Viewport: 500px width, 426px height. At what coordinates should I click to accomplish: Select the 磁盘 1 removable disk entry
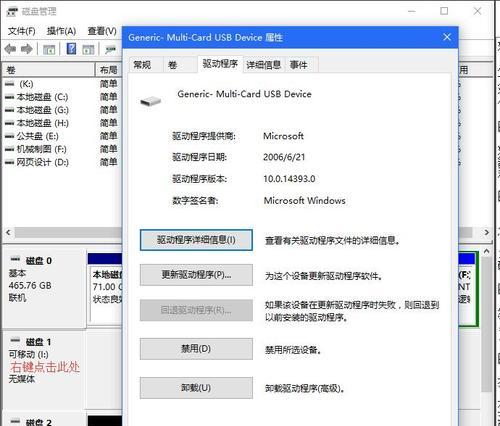[43, 360]
